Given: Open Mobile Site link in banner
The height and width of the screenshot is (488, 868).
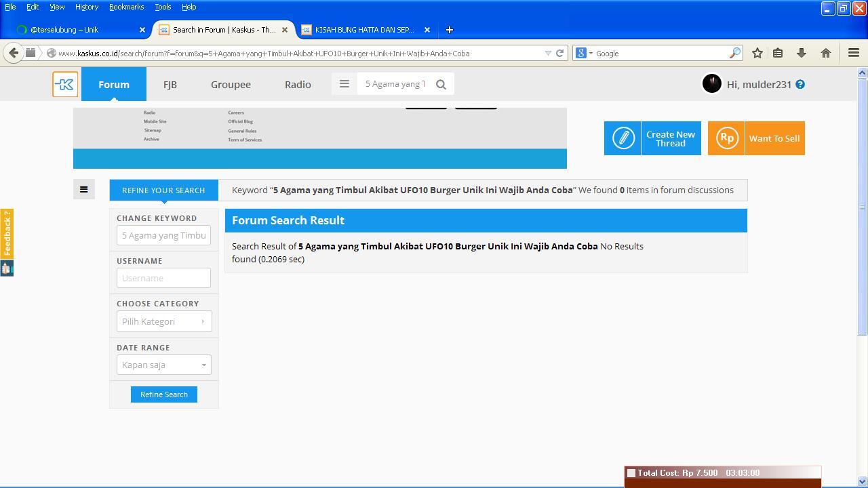Looking at the screenshot, I should (155, 121).
